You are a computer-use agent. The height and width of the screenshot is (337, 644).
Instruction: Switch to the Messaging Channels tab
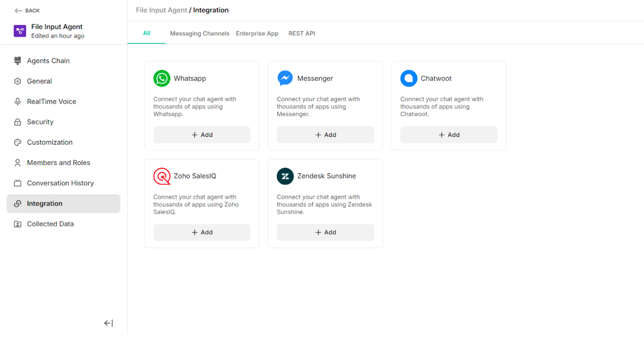pyautogui.click(x=200, y=34)
